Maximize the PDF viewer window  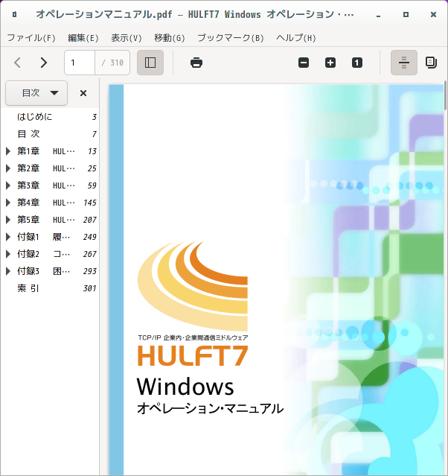406,15
